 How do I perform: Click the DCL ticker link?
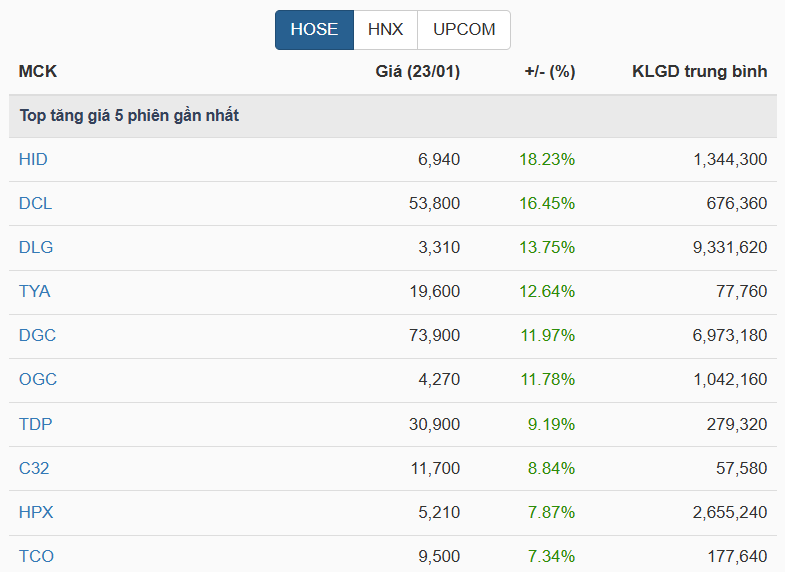click(x=35, y=203)
